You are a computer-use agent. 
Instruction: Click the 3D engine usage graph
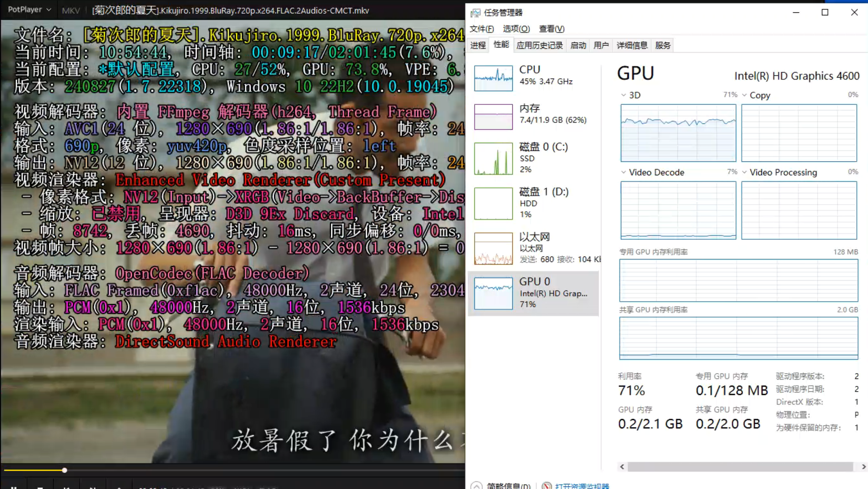678,133
